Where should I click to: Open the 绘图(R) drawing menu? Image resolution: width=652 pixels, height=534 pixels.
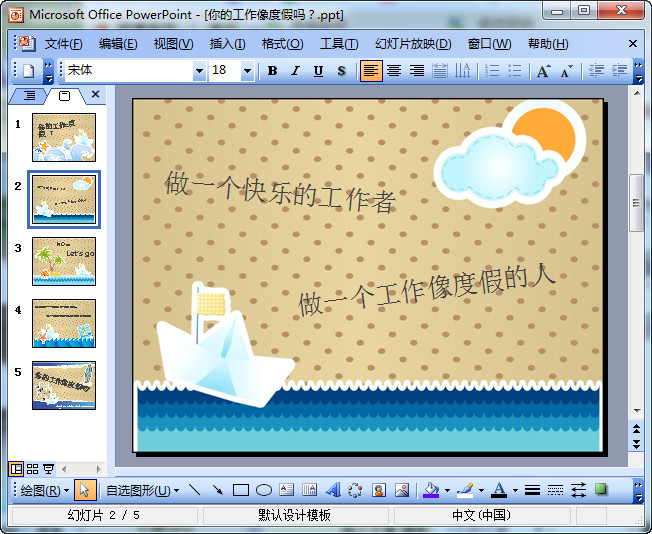(x=44, y=491)
